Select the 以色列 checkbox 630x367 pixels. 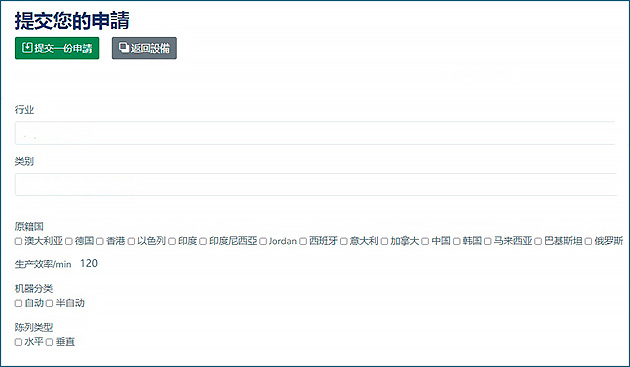pos(131,241)
